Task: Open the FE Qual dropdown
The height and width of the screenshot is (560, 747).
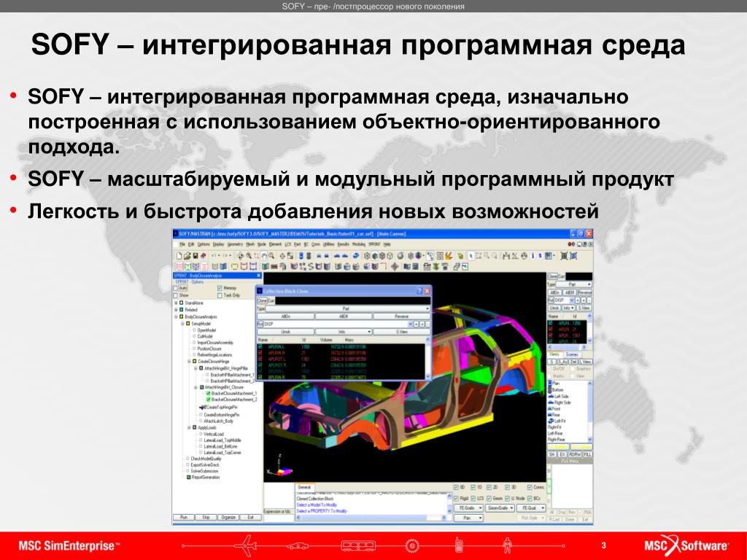Action: coord(531,508)
